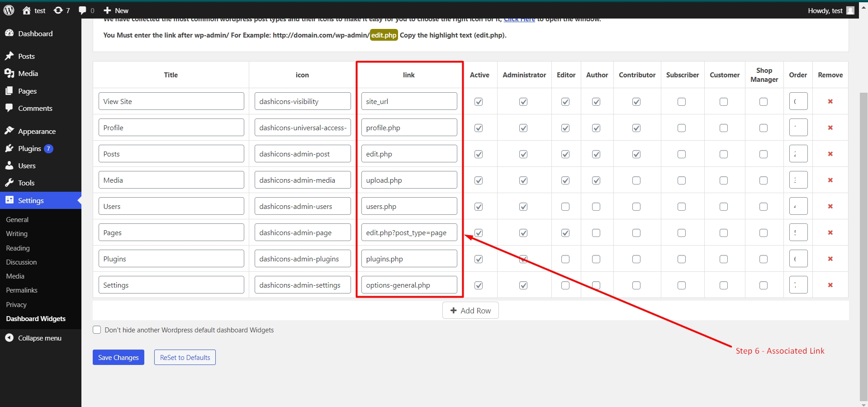The width and height of the screenshot is (868, 407).
Task: Uncheck Administrator for Settings row
Action: coord(523,285)
